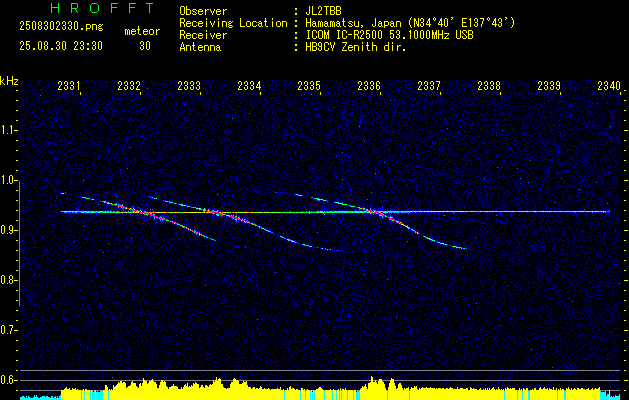The width and height of the screenshot is (629, 400).
Task: Click the 0.6 frequency axis label
Action: 9,380
